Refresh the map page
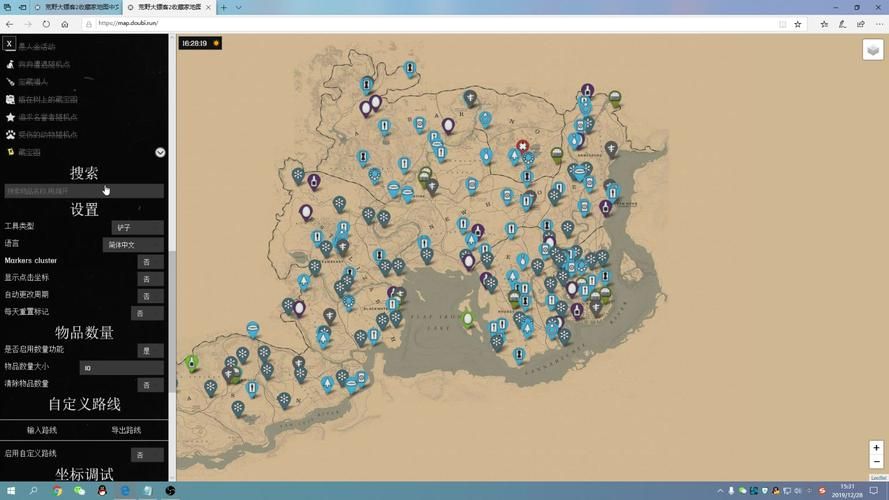 point(46,24)
